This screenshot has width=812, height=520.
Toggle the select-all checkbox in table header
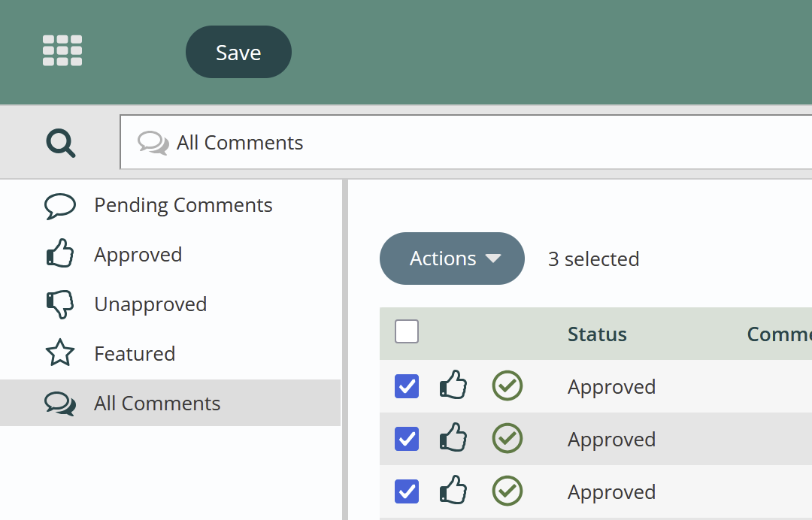[x=407, y=331]
